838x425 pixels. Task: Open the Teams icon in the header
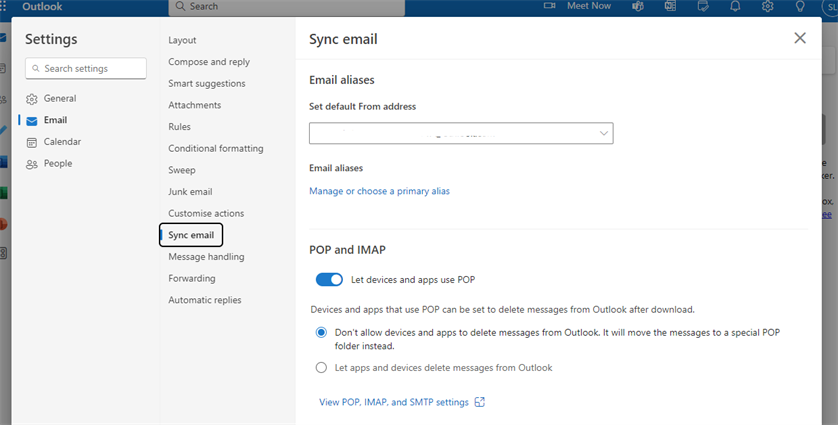637,6
